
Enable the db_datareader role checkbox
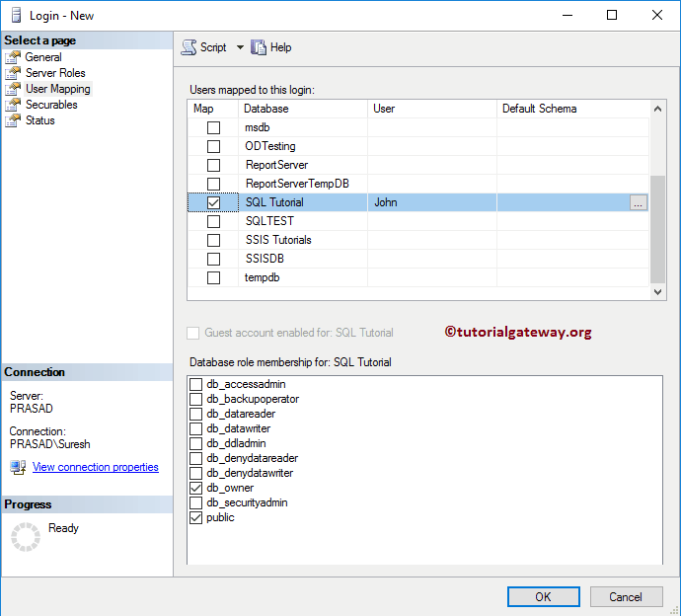(195, 414)
